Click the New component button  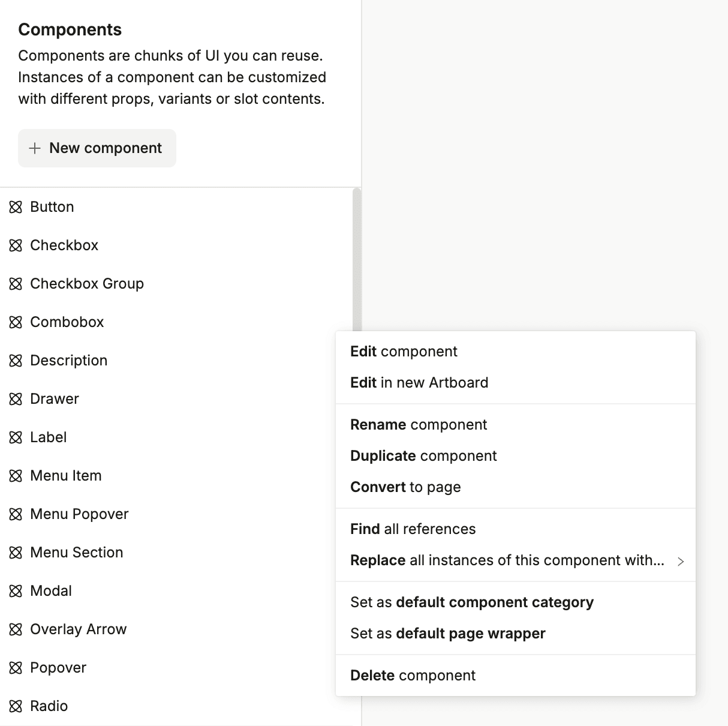tap(97, 148)
